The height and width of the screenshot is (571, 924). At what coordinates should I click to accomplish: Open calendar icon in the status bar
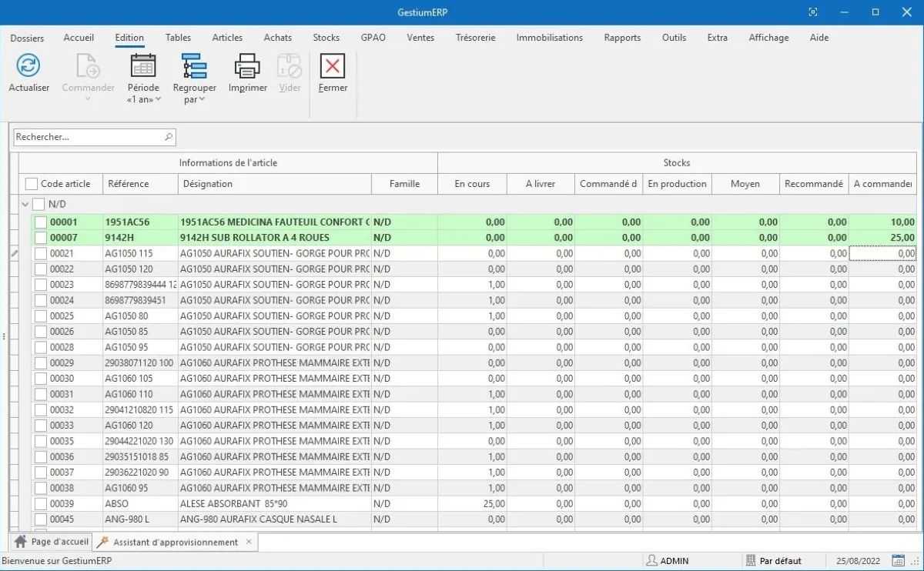[898, 561]
